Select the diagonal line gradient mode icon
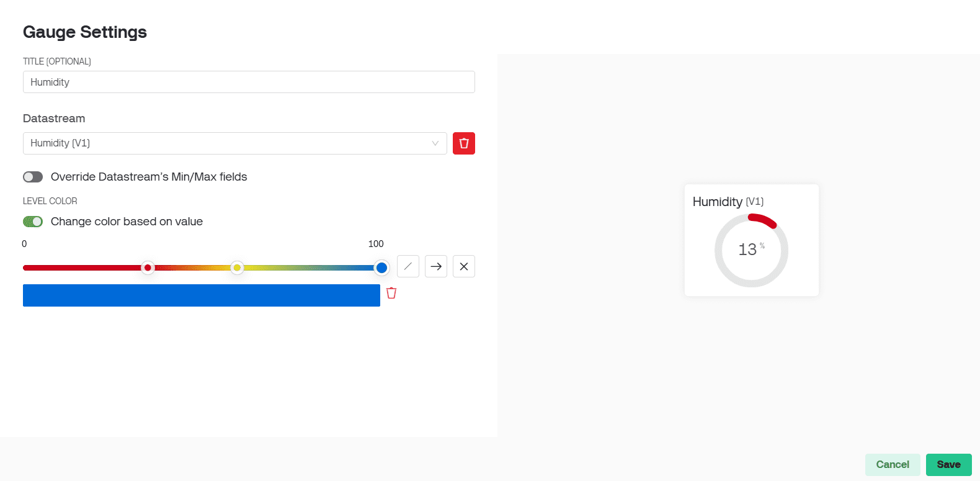The height and width of the screenshot is (481, 980). click(x=408, y=266)
